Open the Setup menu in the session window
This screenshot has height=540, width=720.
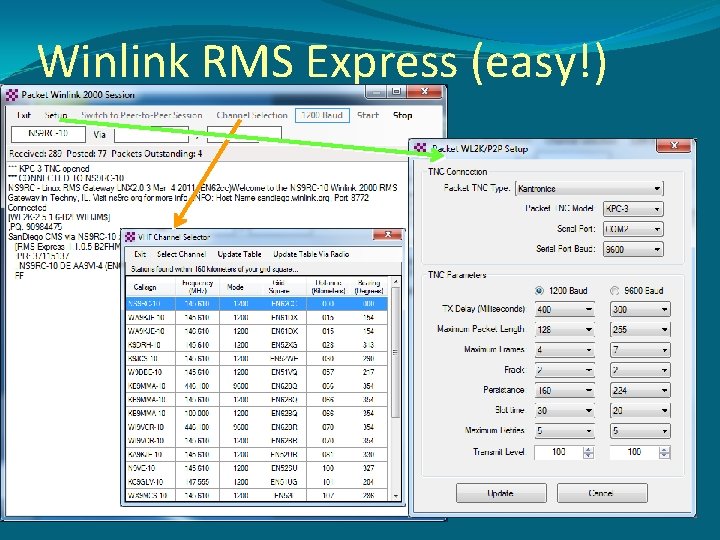coord(56,115)
